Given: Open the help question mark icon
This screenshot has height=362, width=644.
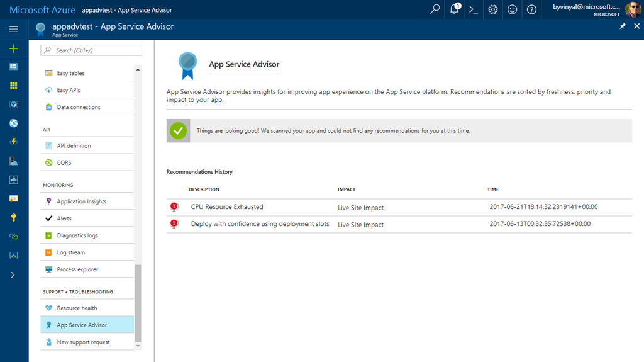Looking at the screenshot, I should tap(531, 9).
